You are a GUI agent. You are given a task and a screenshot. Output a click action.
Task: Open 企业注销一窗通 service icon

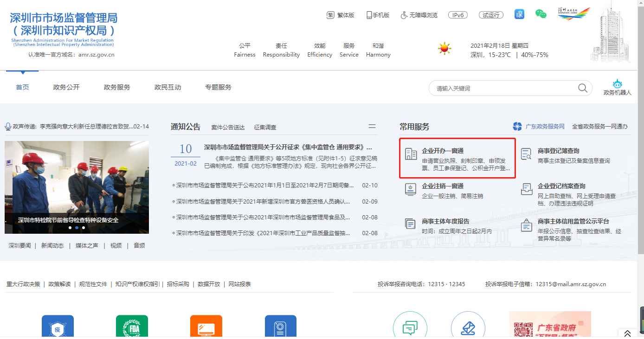411,189
